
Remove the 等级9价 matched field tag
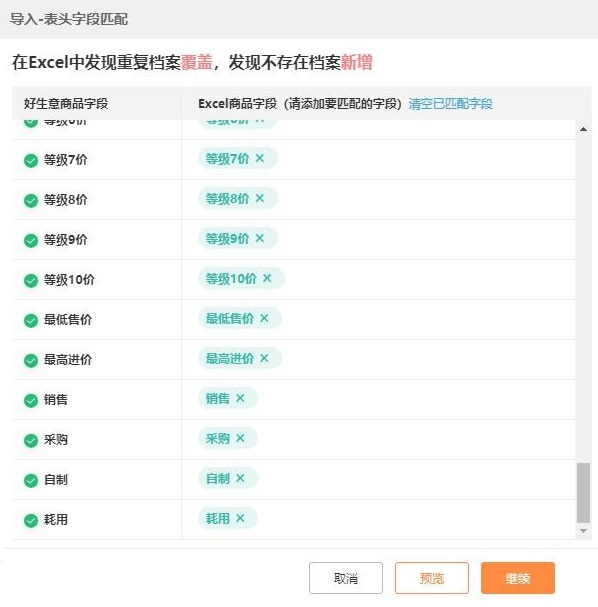tap(260, 238)
